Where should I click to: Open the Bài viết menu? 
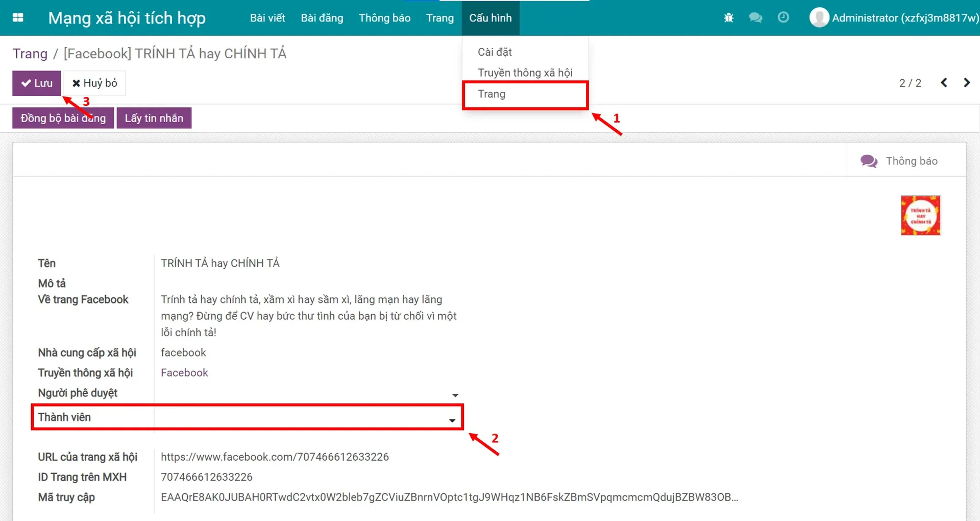tap(267, 18)
